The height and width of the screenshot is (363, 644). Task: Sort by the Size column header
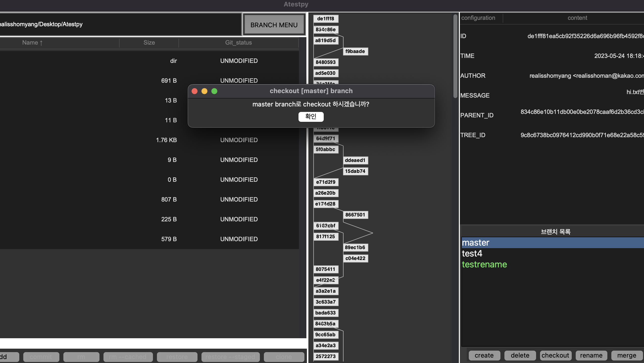tap(149, 43)
